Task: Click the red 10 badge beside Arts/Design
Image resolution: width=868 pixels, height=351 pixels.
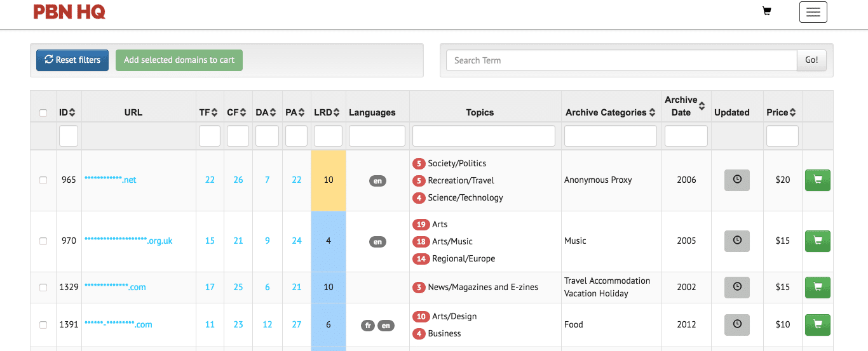Action: (421, 316)
